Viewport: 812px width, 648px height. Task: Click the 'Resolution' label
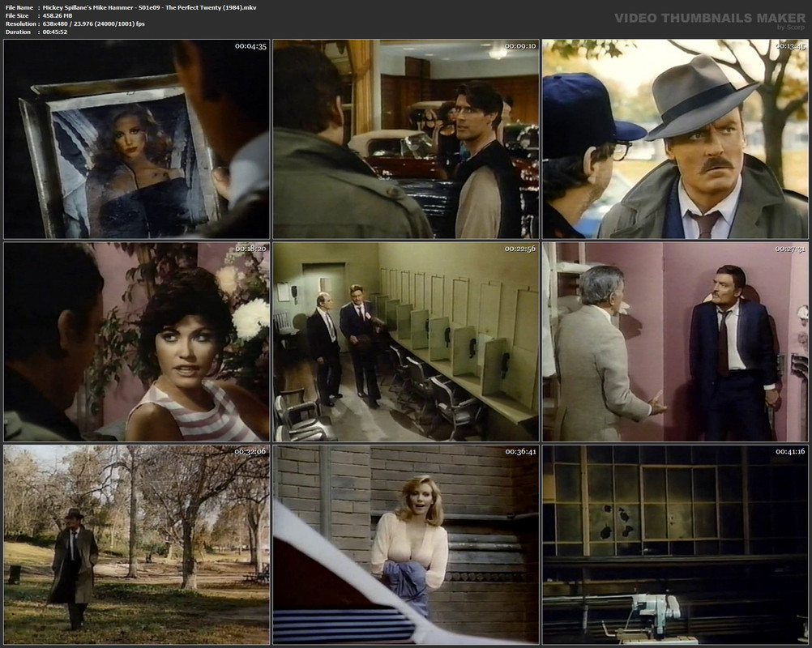21,23
